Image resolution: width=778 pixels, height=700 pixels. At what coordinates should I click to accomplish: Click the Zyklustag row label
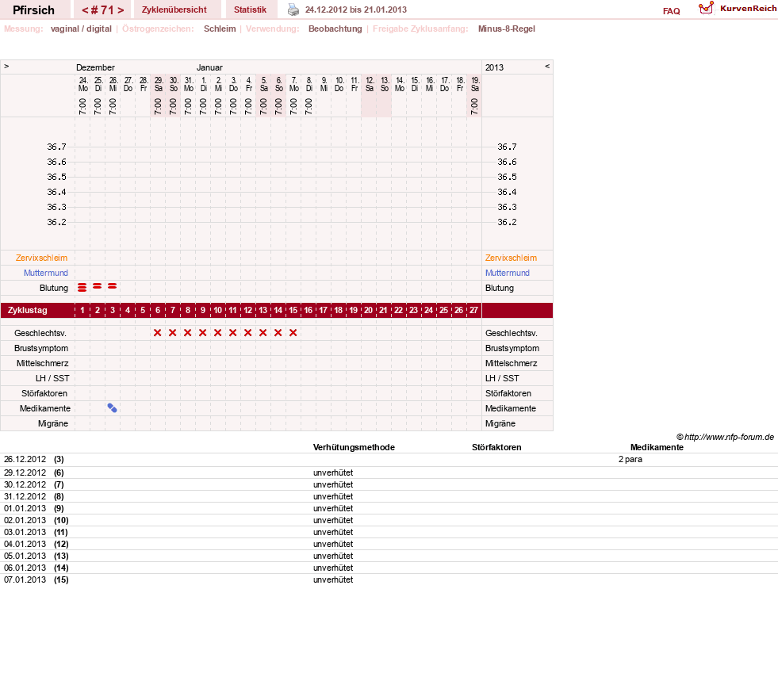point(27,310)
